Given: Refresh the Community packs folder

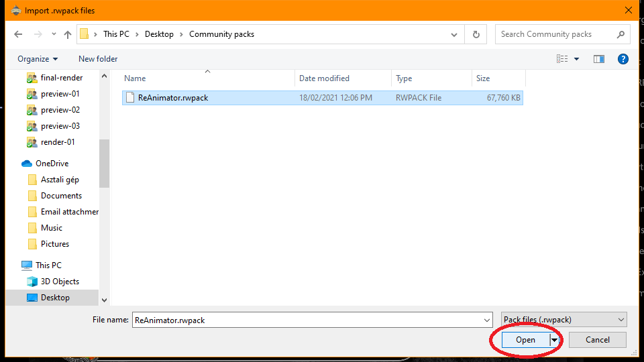Looking at the screenshot, I should (x=476, y=34).
